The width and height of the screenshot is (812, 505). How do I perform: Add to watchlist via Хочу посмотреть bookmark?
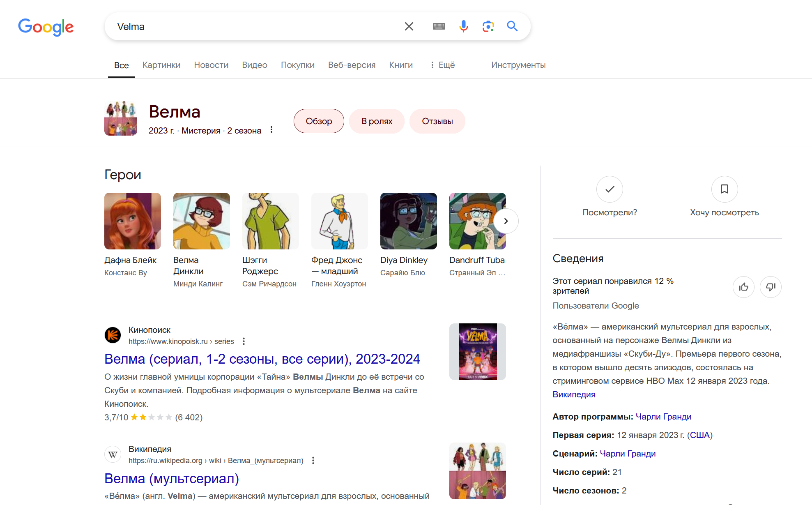click(x=725, y=189)
